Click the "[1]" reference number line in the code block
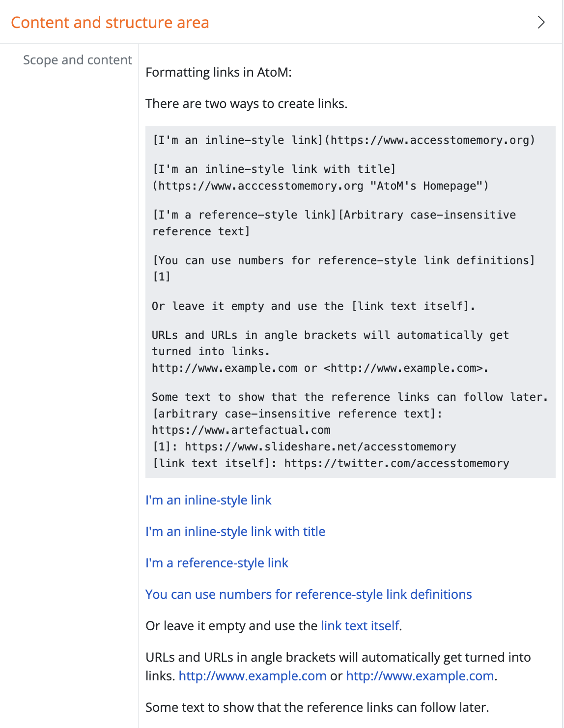This screenshot has height=728, width=564. tap(162, 277)
